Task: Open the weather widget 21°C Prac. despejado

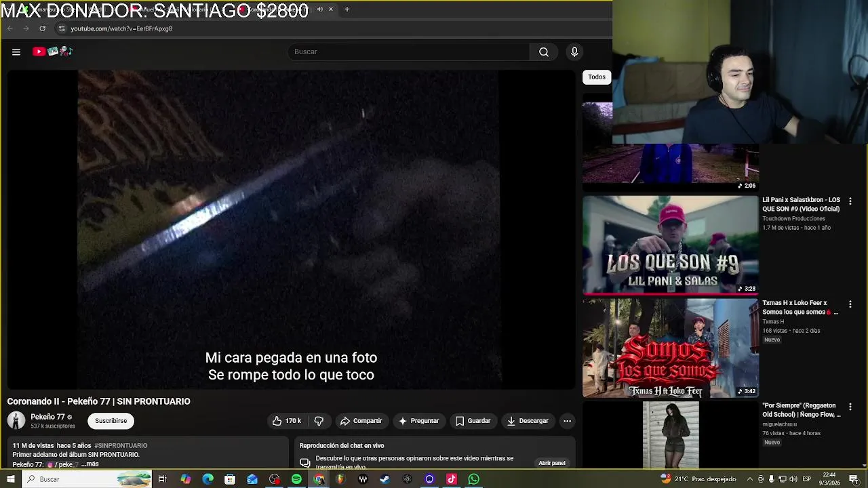Action: [x=698, y=479]
